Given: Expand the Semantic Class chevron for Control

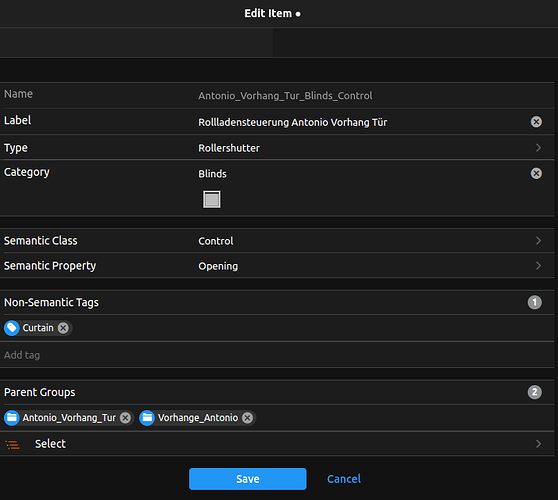Looking at the screenshot, I should coord(538,241).
